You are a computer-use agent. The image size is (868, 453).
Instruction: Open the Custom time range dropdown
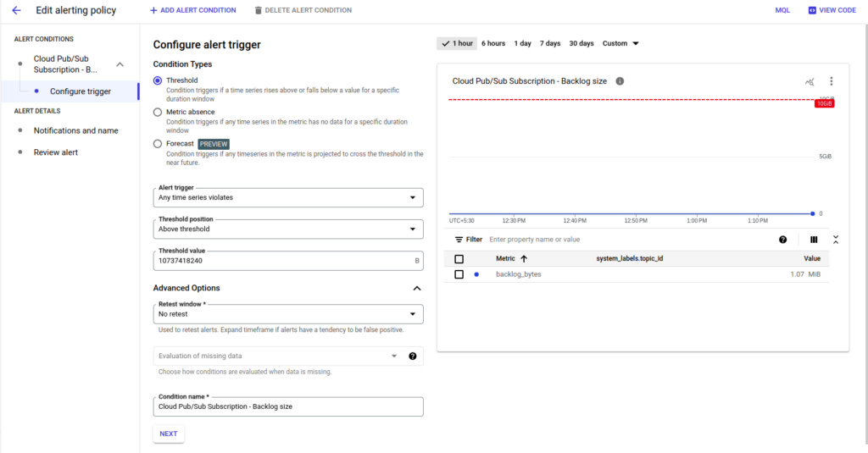coord(620,44)
